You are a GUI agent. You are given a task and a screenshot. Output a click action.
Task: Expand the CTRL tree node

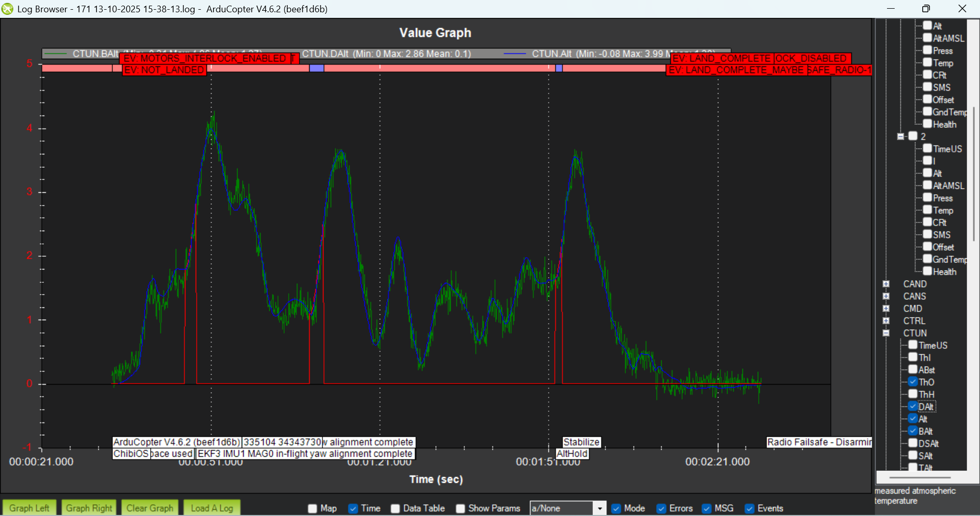click(886, 321)
